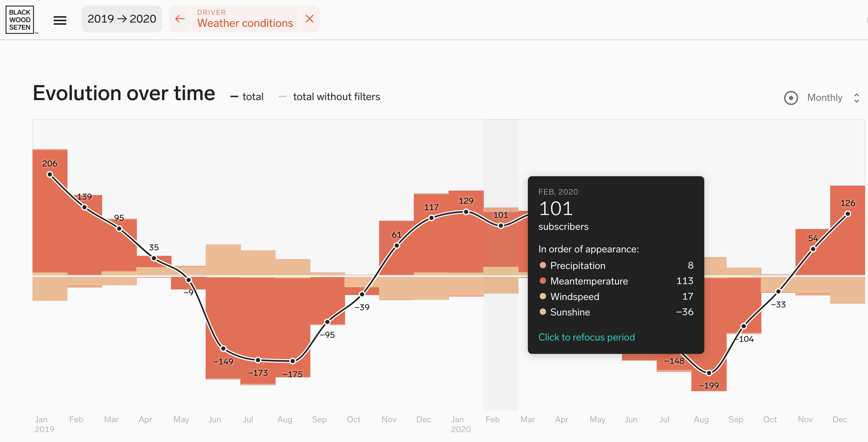868x442 pixels.
Task: Click the Aug 2020 data point −199
Action: [x=709, y=373]
